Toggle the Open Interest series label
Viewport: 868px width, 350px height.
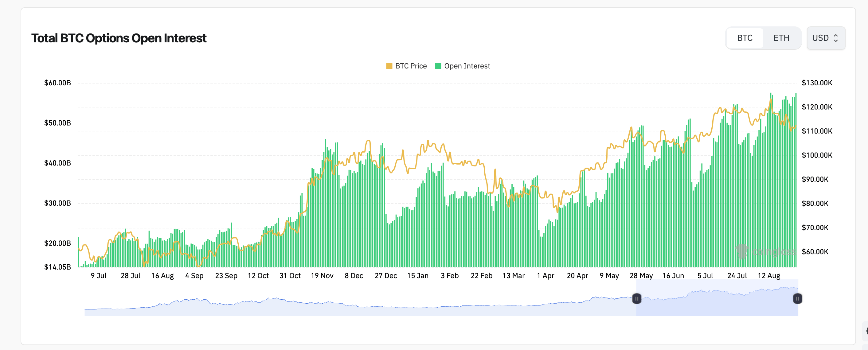[467, 66]
